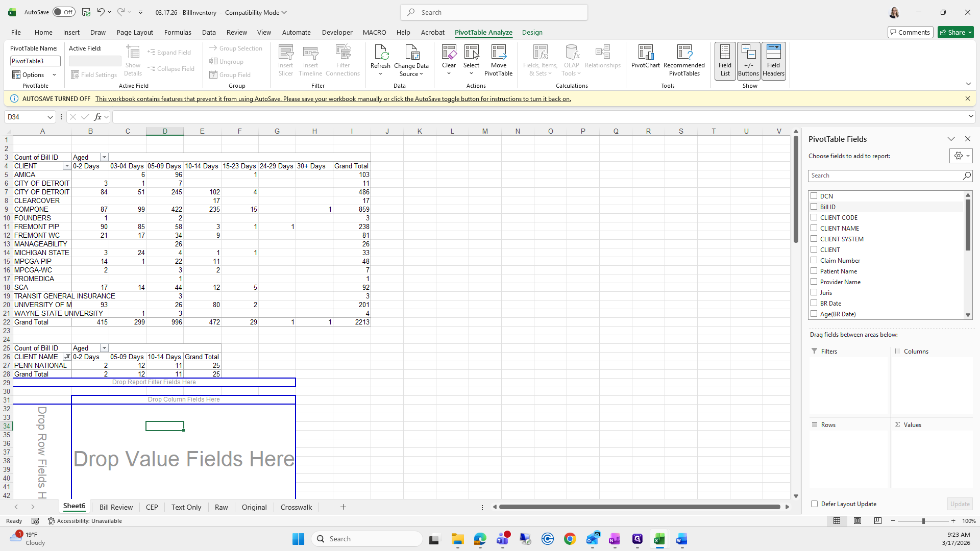This screenshot has height=551, width=980.
Task: Enable Defer Layout Update checkbox
Action: (814, 504)
